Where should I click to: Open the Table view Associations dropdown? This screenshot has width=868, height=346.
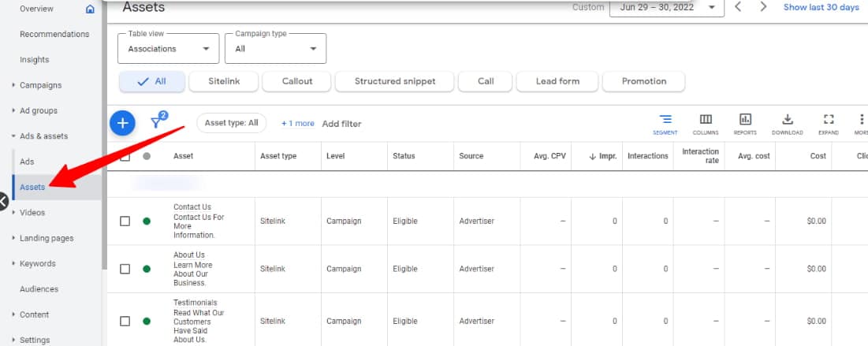tap(168, 49)
